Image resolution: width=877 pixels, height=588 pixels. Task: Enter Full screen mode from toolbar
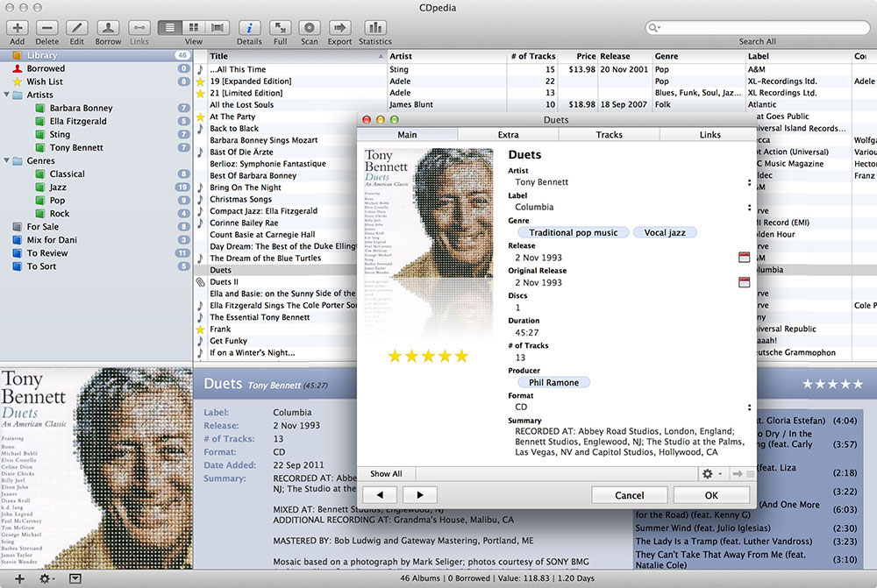pos(280,28)
